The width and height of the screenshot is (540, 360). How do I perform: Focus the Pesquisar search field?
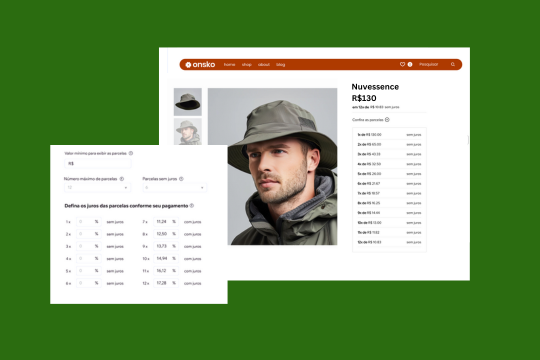pyautogui.click(x=429, y=64)
